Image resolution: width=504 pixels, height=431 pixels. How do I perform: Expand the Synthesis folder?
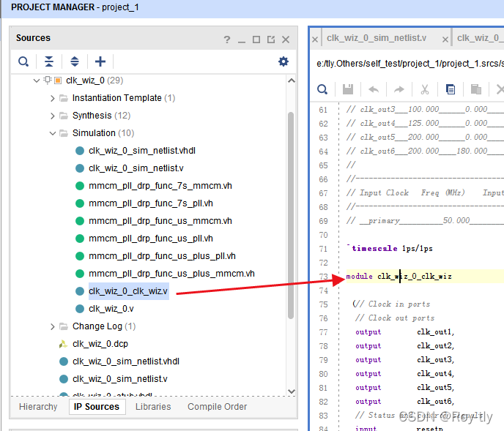click(x=53, y=116)
